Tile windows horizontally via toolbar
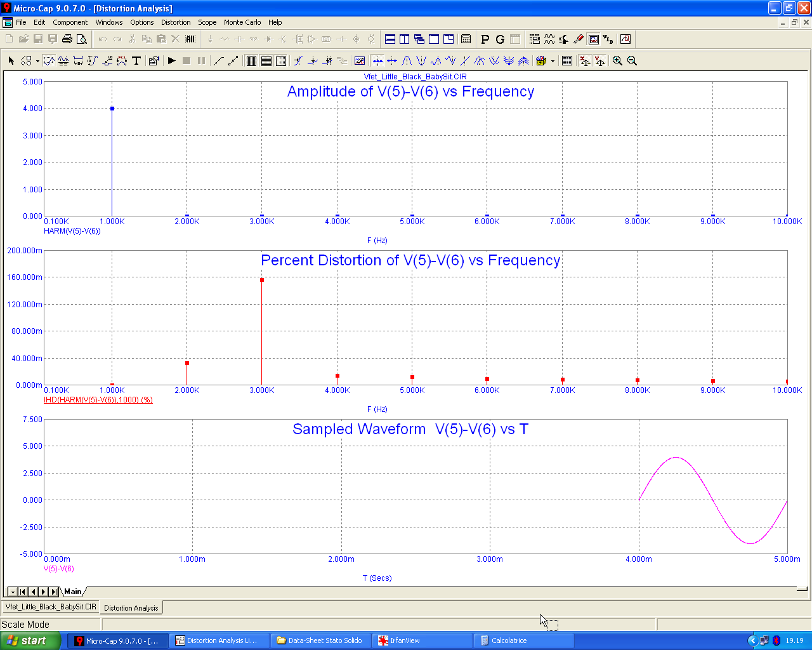812x650 pixels. 390,39
